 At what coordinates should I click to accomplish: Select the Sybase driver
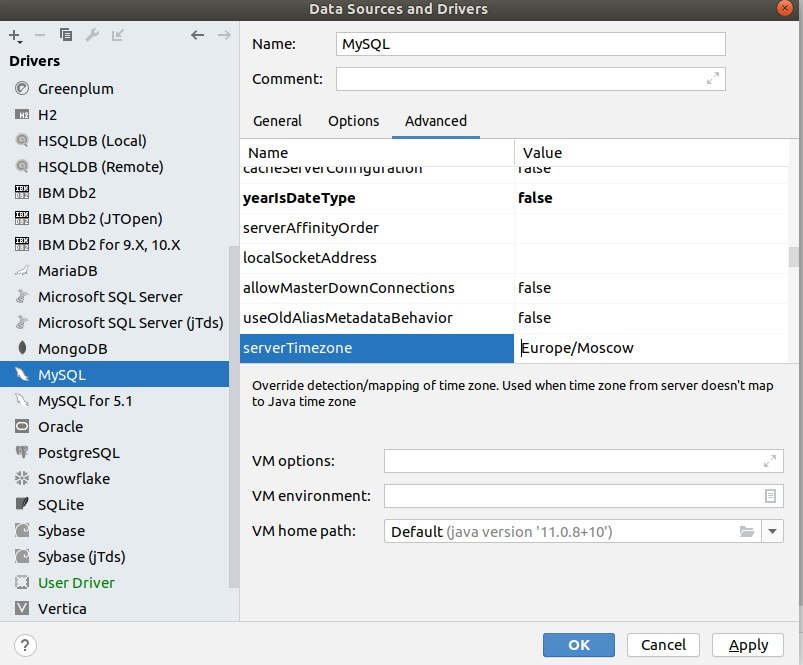[x=115, y=531]
